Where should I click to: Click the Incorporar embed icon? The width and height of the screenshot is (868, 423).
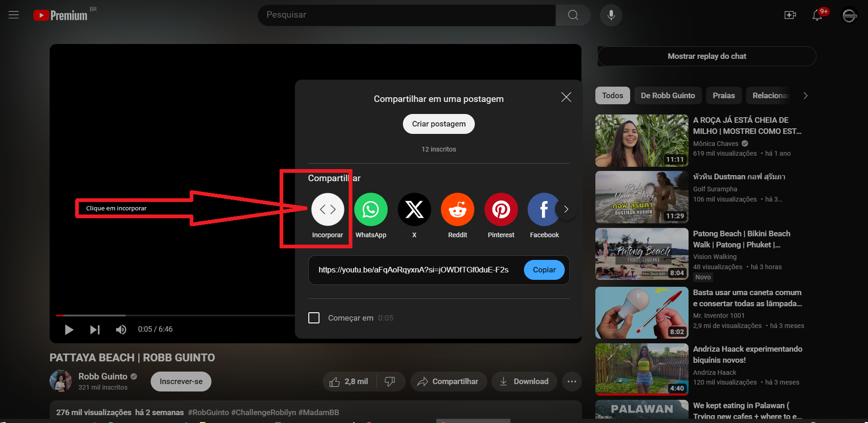coord(327,209)
